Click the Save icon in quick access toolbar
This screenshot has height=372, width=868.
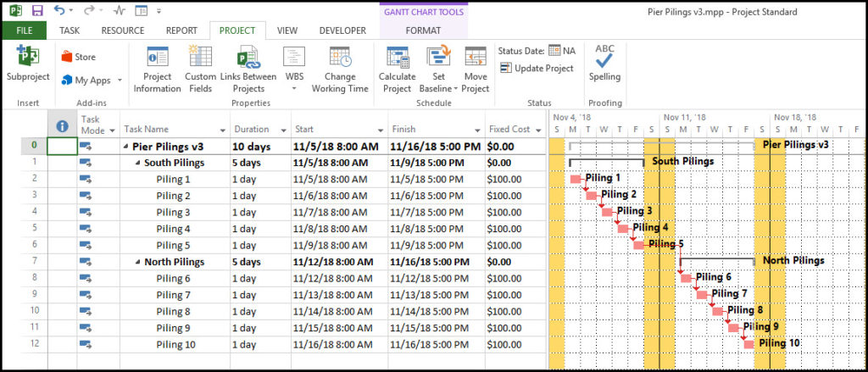tap(37, 10)
